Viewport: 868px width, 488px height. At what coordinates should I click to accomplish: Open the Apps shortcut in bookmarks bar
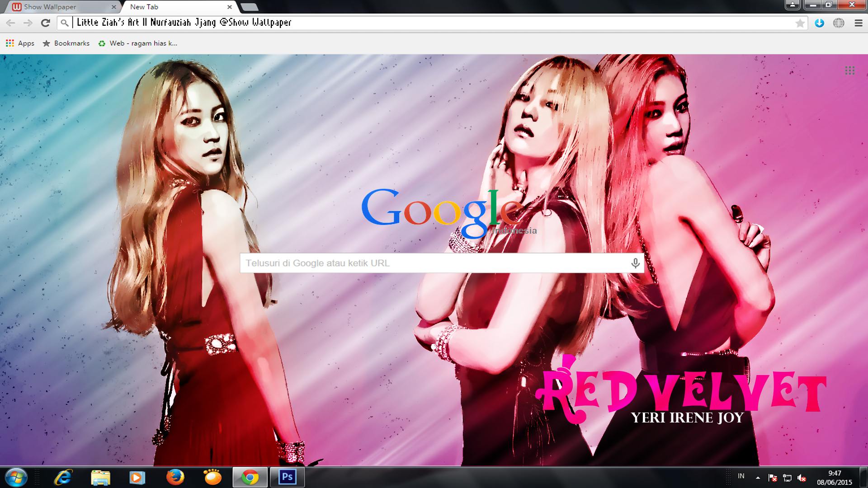point(20,43)
